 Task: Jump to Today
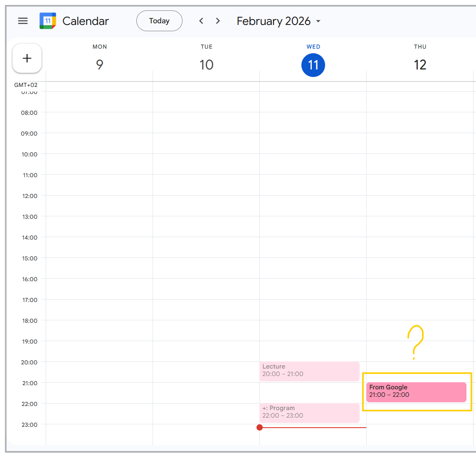[159, 21]
